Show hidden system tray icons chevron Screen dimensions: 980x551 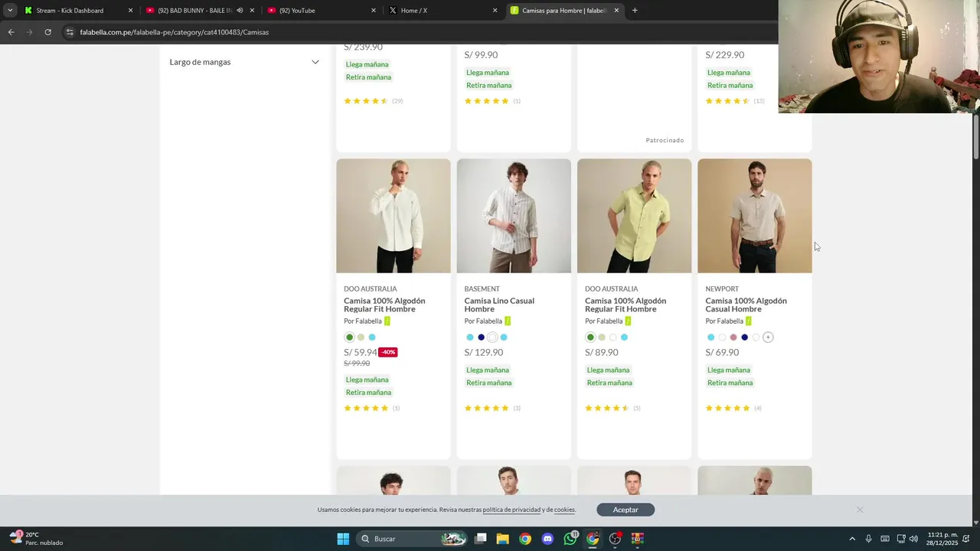click(852, 539)
